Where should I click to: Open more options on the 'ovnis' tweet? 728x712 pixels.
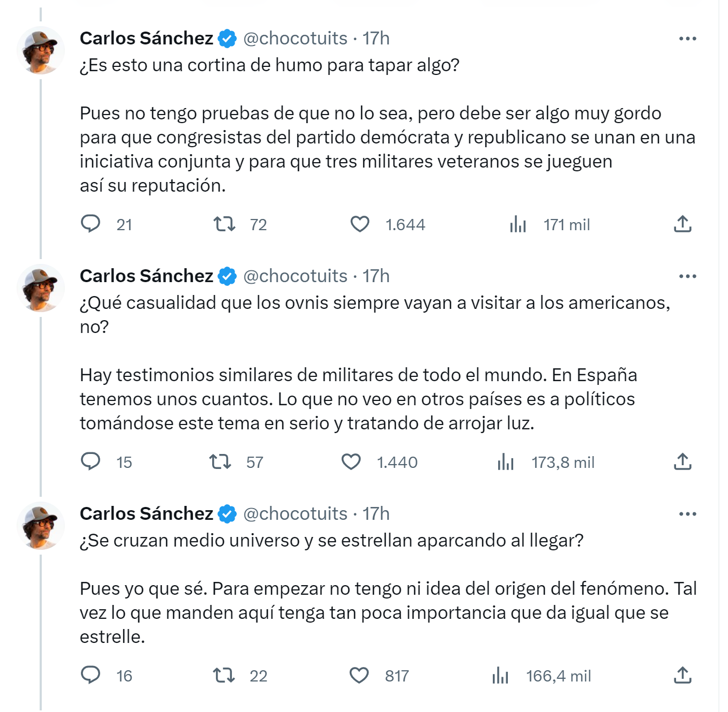(687, 276)
